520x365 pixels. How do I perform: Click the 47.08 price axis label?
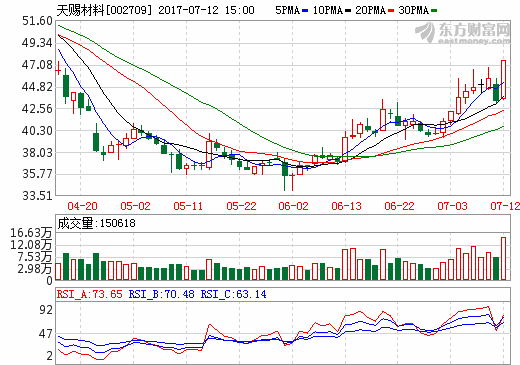pos(37,65)
